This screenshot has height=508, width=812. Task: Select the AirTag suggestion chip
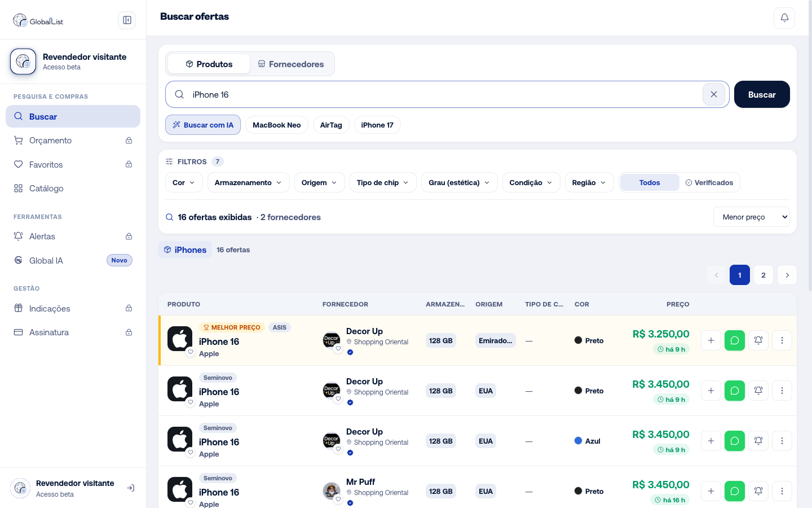point(331,125)
